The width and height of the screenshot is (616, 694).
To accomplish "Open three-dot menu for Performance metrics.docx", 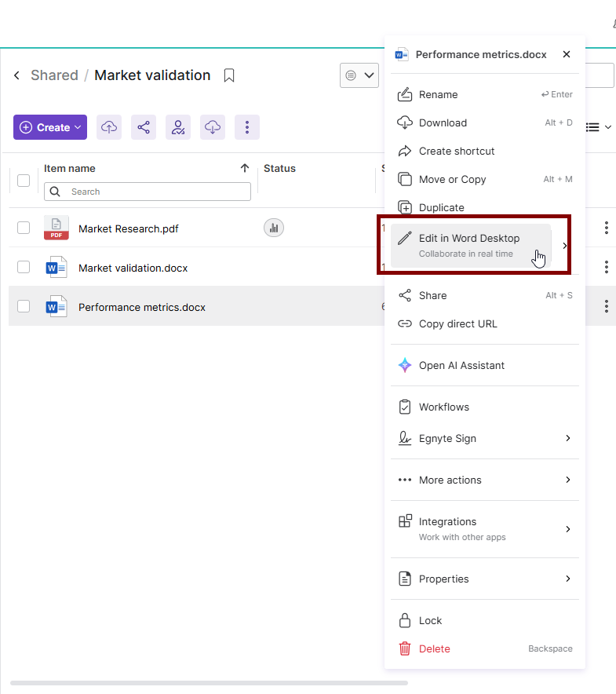I will point(607,306).
